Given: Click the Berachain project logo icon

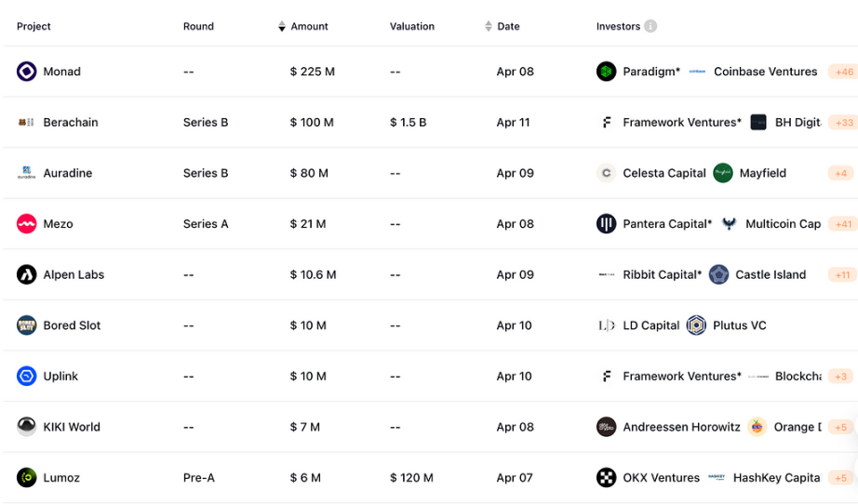Looking at the screenshot, I should click(26, 123).
